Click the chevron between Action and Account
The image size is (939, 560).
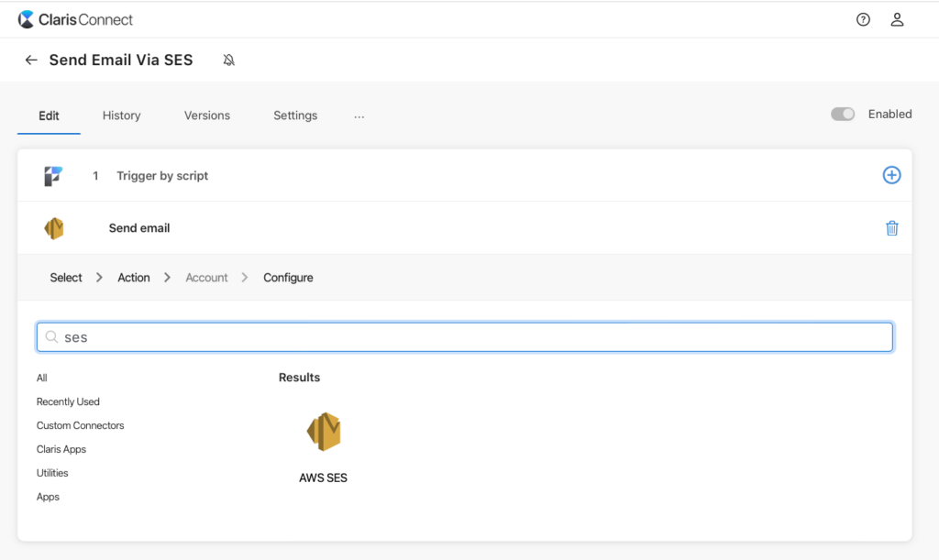167,278
